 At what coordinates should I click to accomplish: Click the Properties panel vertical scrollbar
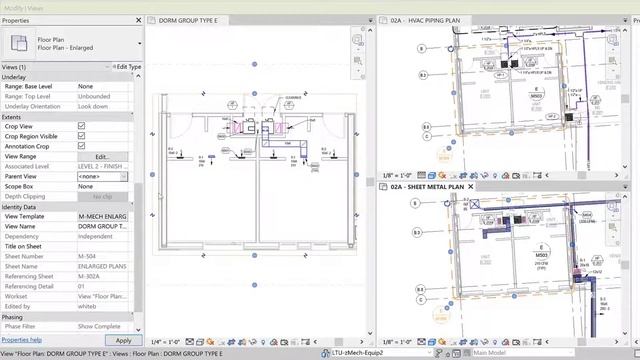[138, 247]
